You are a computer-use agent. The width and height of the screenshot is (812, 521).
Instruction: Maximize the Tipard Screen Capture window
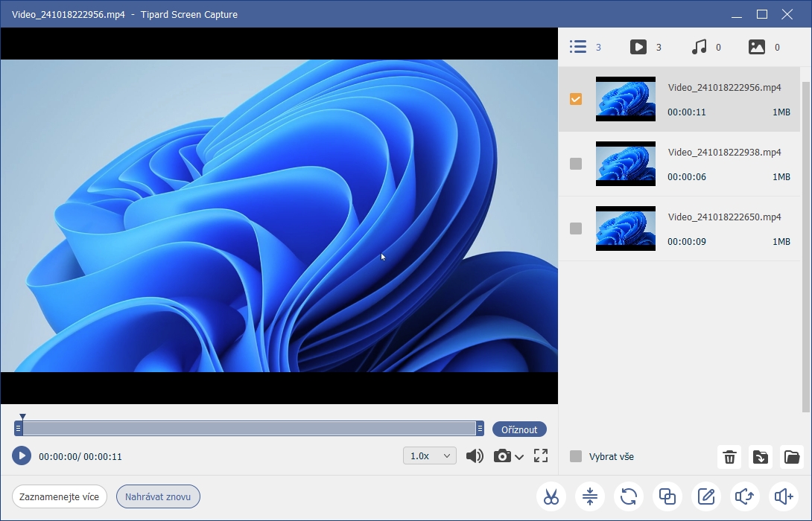(762, 14)
